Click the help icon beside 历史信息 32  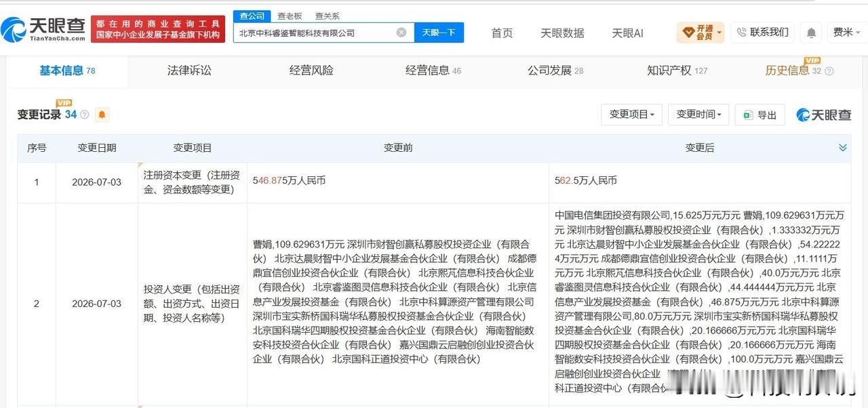click(x=829, y=71)
